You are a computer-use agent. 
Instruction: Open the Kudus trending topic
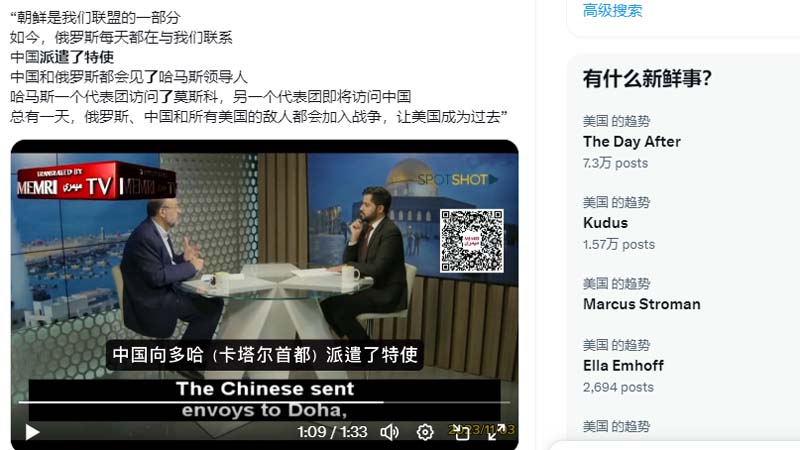[x=605, y=223]
